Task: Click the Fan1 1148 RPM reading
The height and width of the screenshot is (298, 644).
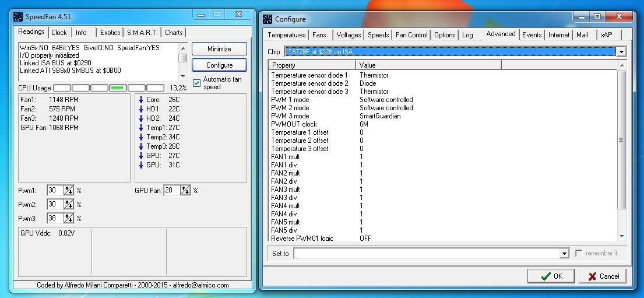Action: tap(50, 100)
